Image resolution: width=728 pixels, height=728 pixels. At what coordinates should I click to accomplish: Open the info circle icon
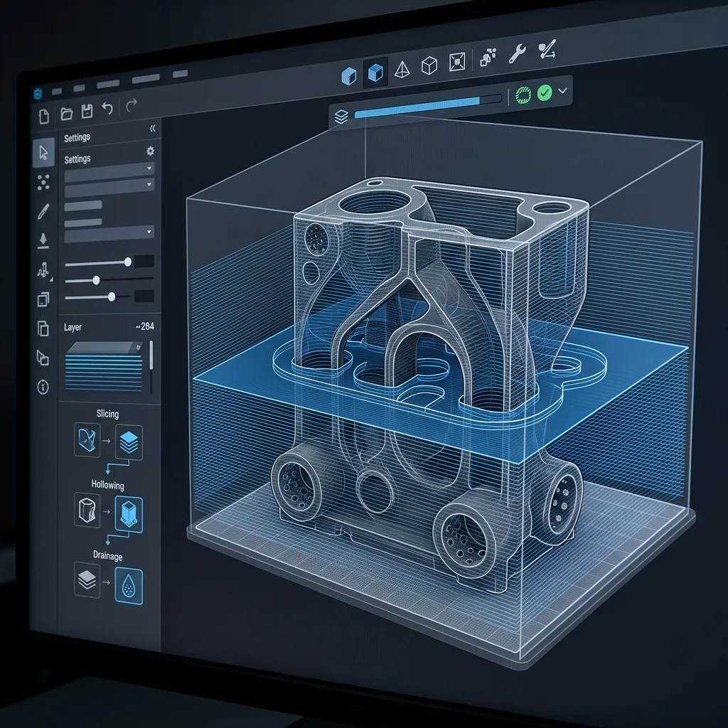coord(43,387)
